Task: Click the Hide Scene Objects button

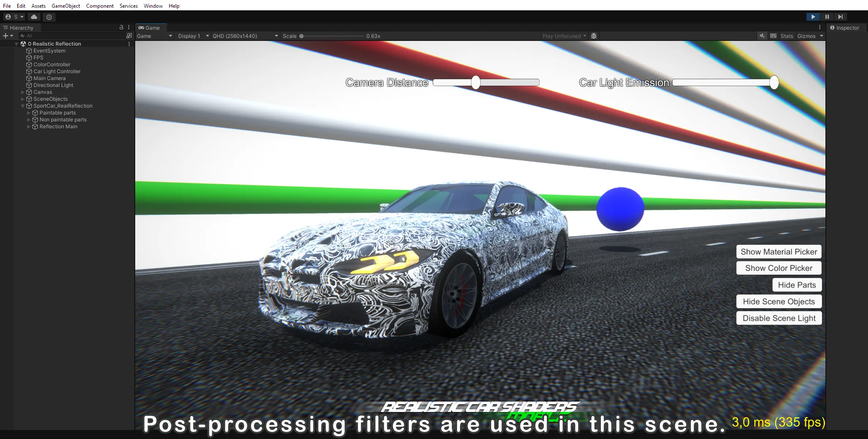Action: pyautogui.click(x=779, y=302)
